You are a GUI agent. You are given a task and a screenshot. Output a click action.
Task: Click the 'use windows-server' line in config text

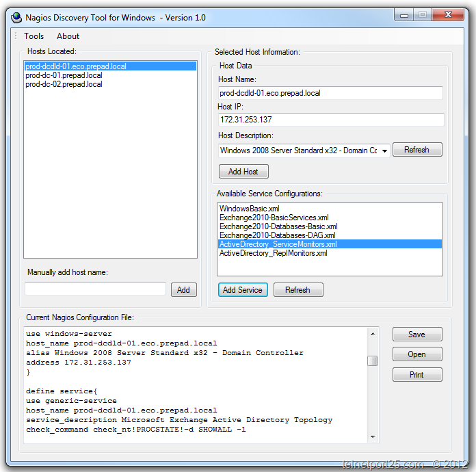69,334
